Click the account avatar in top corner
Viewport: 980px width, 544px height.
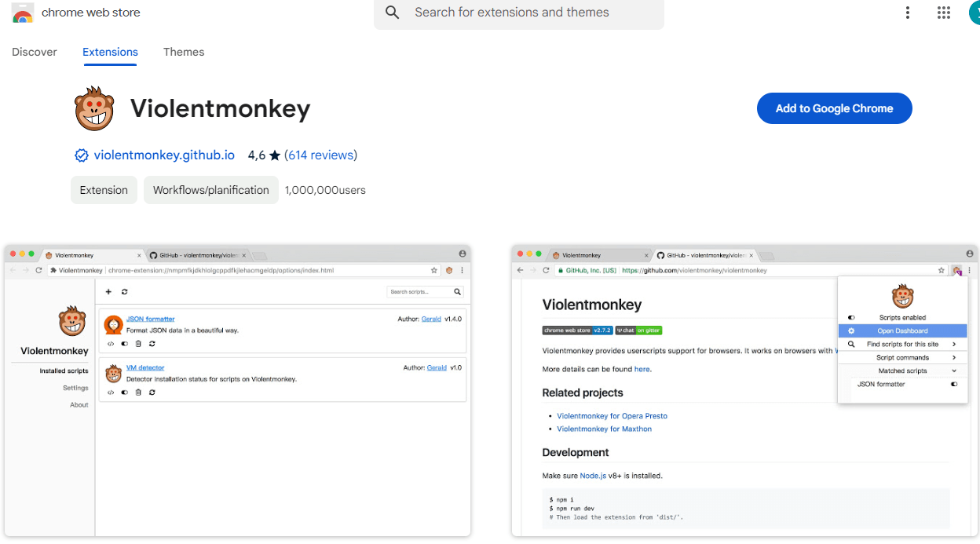974,13
